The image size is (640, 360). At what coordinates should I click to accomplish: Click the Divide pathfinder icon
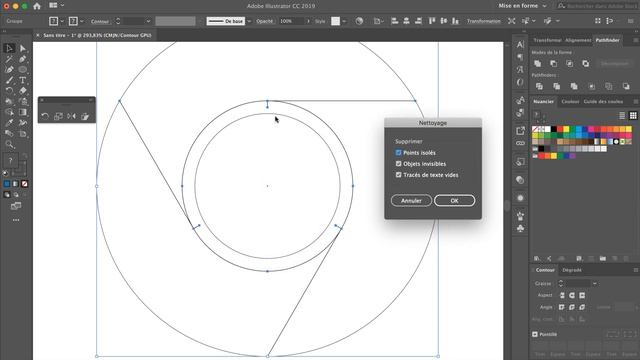[x=539, y=86]
